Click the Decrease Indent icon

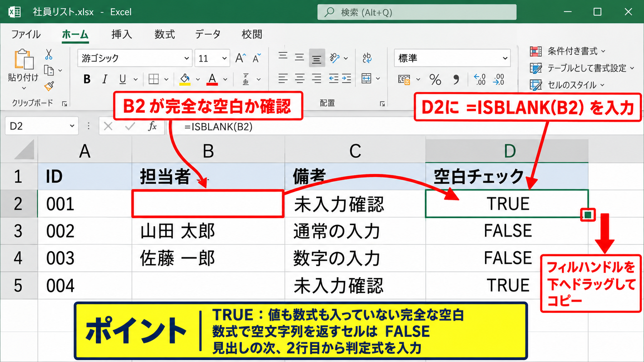(x=334, y=79)
